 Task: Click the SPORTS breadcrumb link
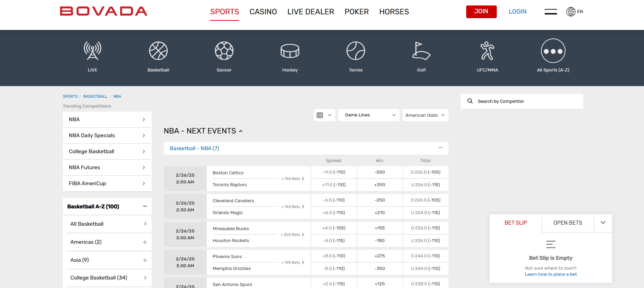coord(70,96)
